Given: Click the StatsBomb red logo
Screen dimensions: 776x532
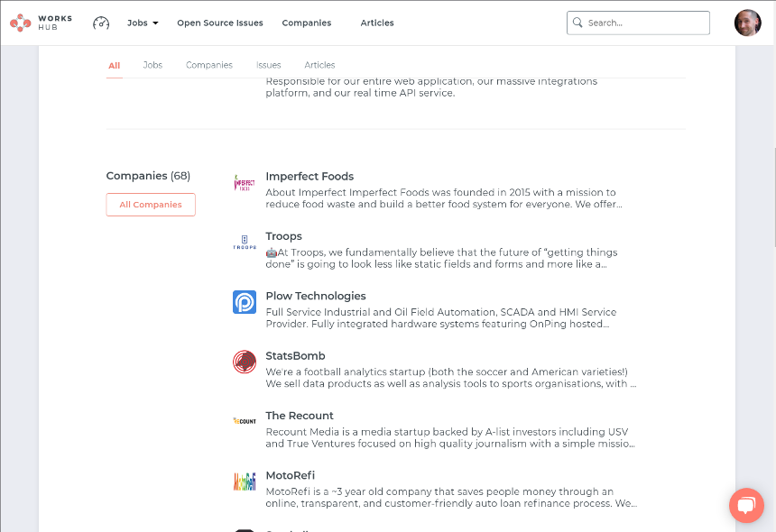Looking at the screenshot, I should 245,362.
